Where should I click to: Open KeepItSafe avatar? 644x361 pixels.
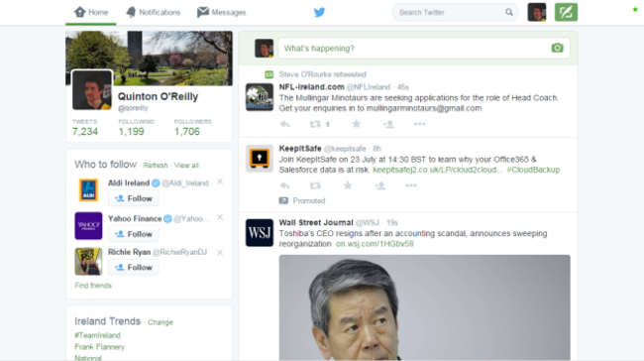tap(260, 158)
